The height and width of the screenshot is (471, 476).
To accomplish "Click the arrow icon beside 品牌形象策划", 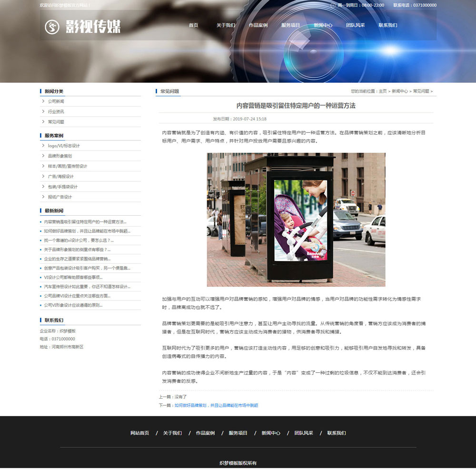I will click(44, 156).
